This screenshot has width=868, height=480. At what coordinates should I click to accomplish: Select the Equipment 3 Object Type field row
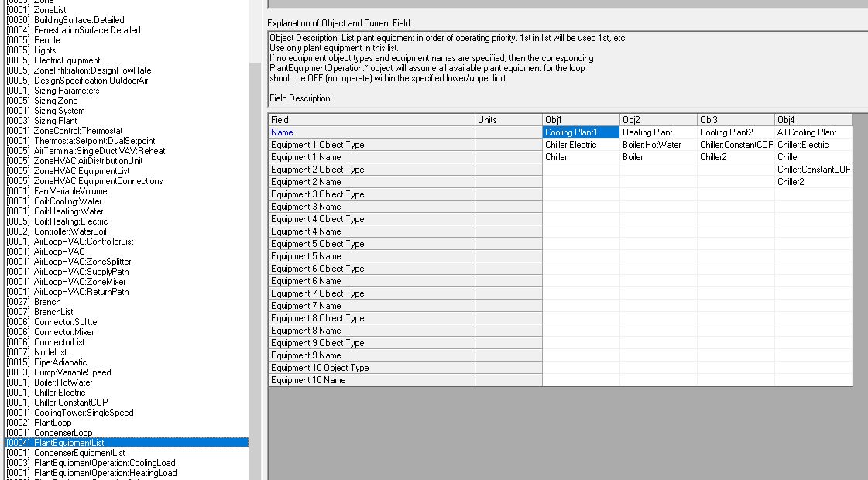pos(371,194)
